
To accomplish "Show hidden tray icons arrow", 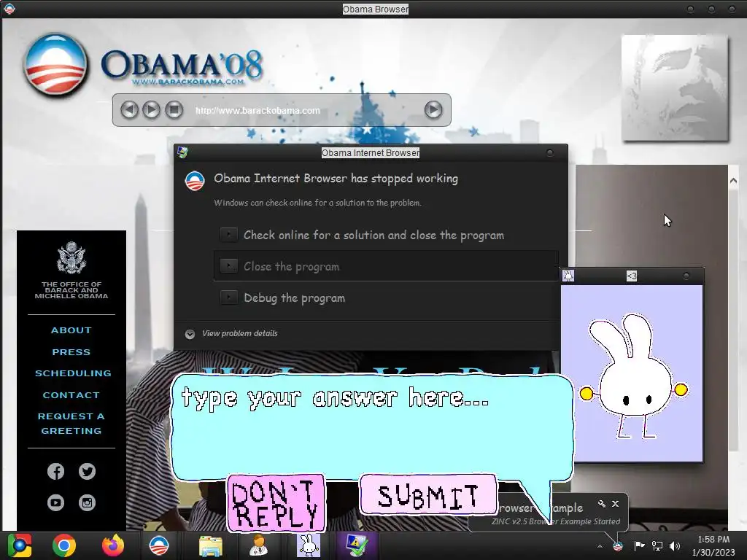I will click(x=600, y=546).
